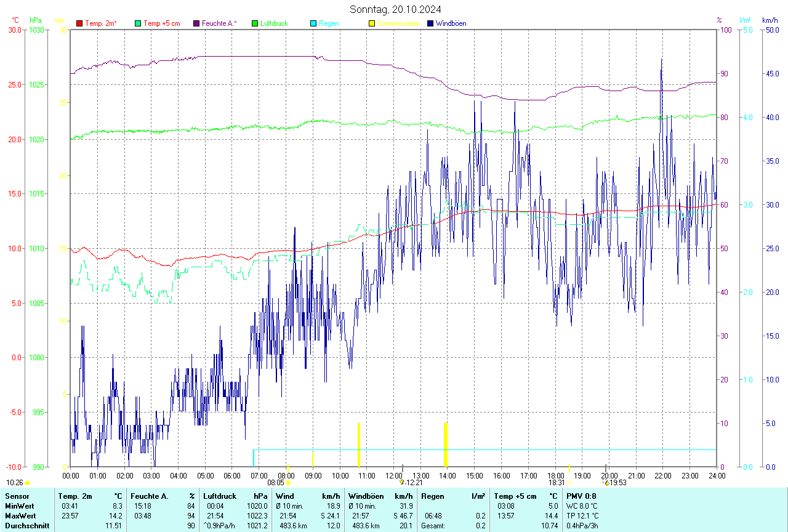Click the 0.4hPa/3h pressure tendency value

click(582, 525)
